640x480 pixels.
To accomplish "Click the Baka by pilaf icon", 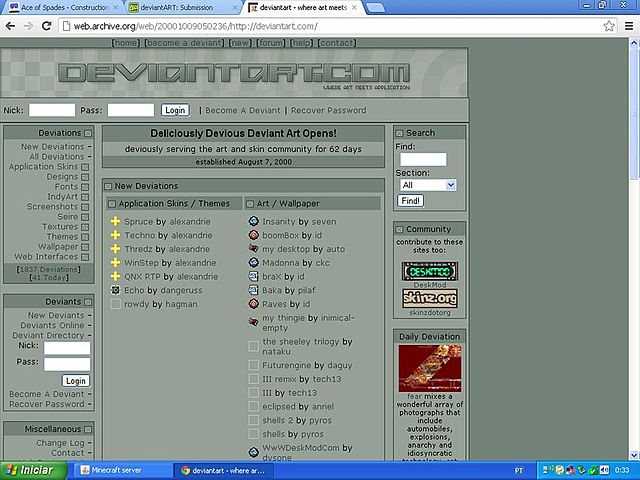I will click(x=253, y=290).
